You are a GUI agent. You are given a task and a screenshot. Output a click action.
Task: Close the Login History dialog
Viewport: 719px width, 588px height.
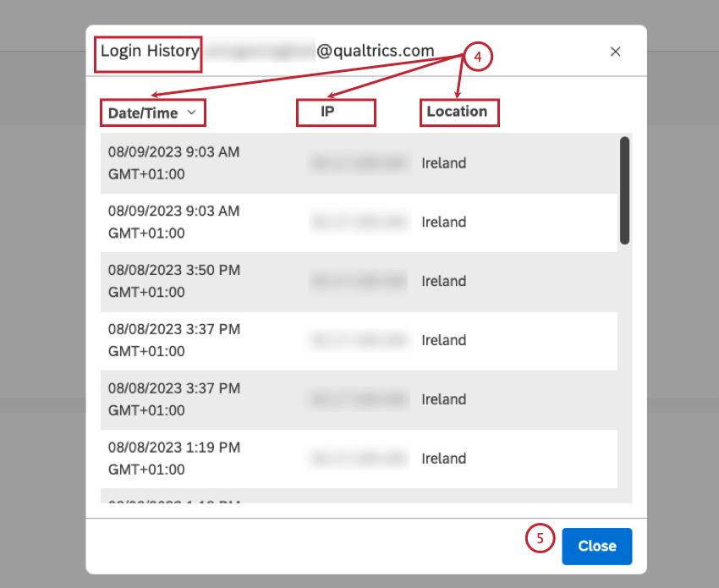[x=596, y=546]
